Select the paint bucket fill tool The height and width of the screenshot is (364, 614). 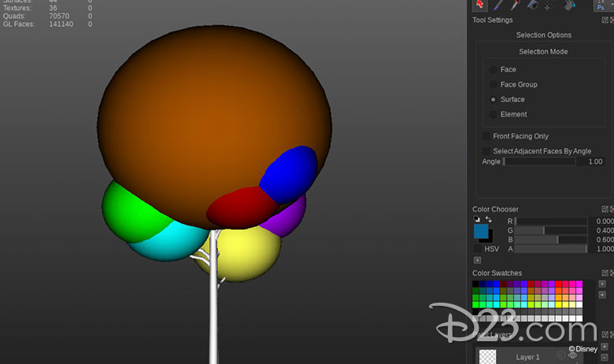(x=569, y=5)
